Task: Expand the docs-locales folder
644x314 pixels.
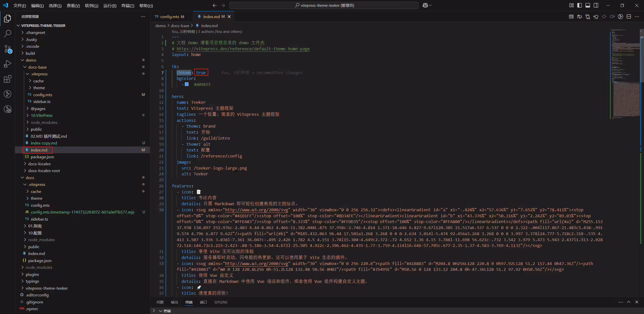Action: 39,164
